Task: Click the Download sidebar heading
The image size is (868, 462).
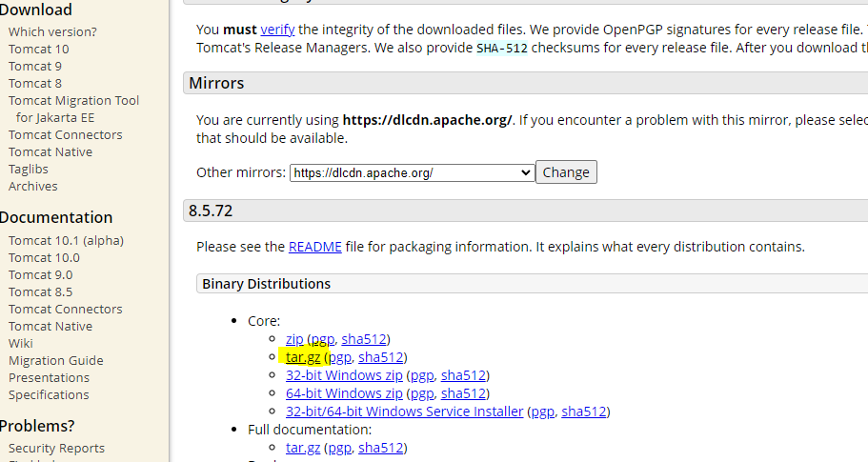Action: click(36, 10)
